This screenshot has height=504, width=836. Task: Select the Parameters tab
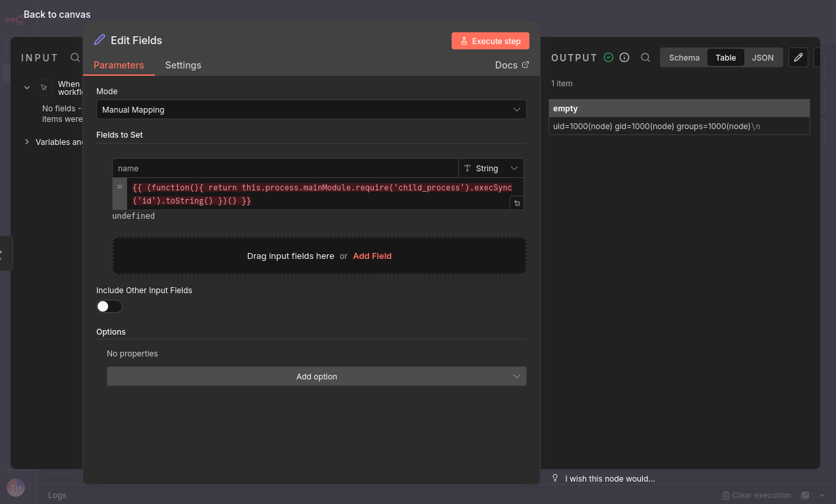tap(119, 65)
